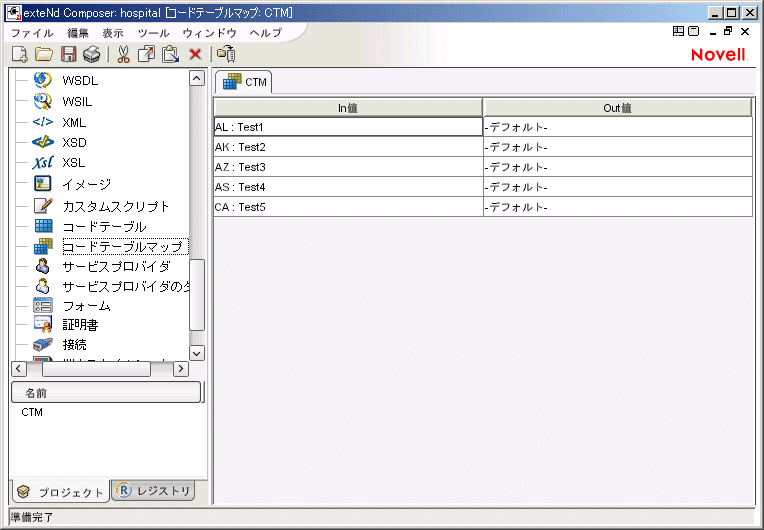Select the カスタムスクリプト pencil icon
This screenshot has height=530, width=764.
point(43,206)
